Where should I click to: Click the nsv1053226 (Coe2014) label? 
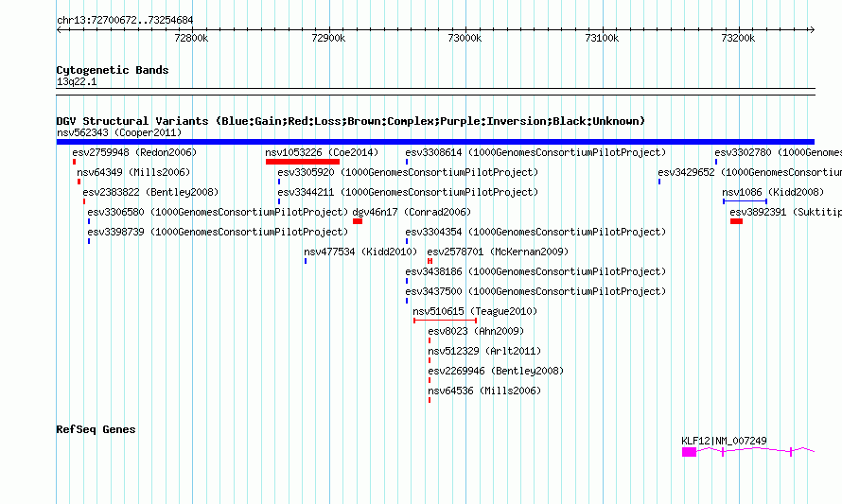pos(322,152)
